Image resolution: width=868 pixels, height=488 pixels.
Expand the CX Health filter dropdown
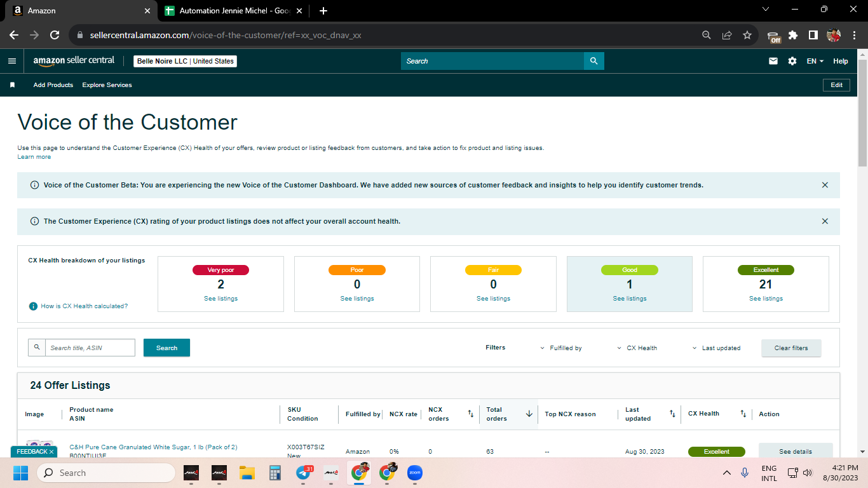[x=637, y=348]
